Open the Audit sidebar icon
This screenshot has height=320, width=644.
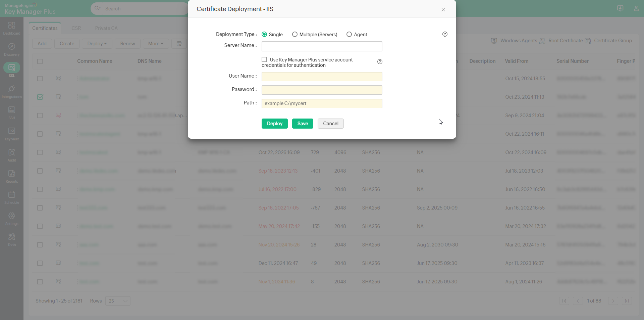click(12, 155)
